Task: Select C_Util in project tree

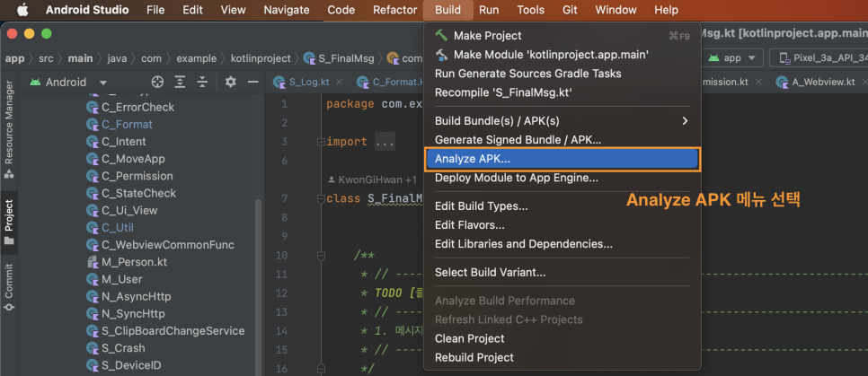Action: tap(118, 227)
